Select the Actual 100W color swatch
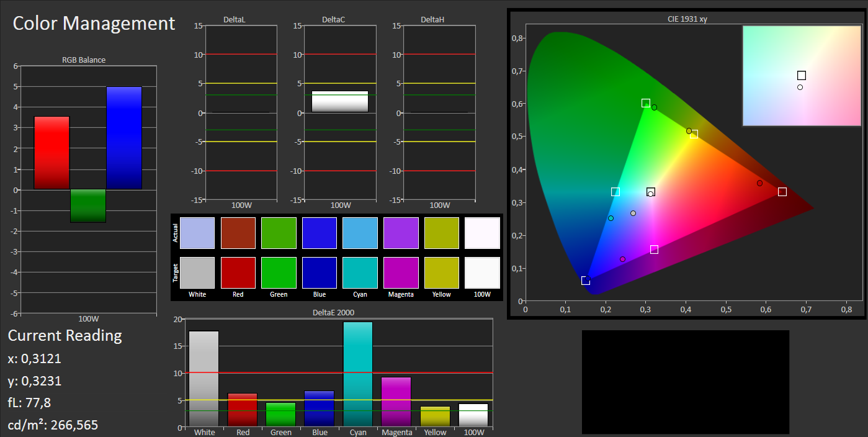The width and height of the screenshot is (868, 437). point(482,233)
